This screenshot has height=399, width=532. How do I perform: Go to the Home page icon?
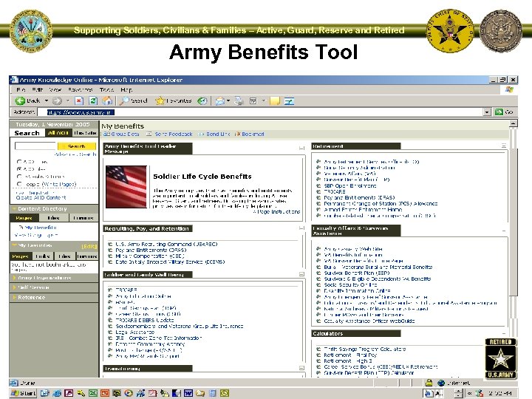point(107,100)
